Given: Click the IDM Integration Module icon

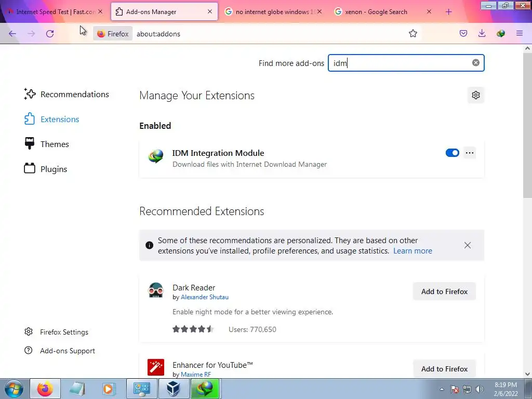Looking at the screenshot, I should coord(156,156).
